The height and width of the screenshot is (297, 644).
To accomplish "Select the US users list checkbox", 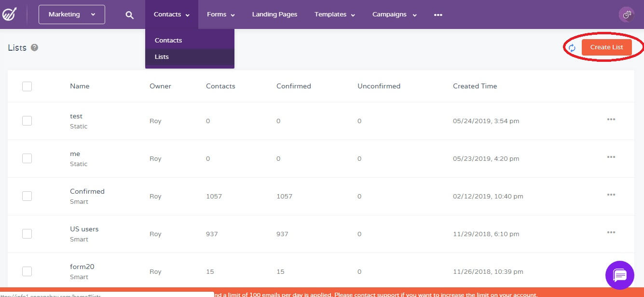I will click(x=27, y=233).
